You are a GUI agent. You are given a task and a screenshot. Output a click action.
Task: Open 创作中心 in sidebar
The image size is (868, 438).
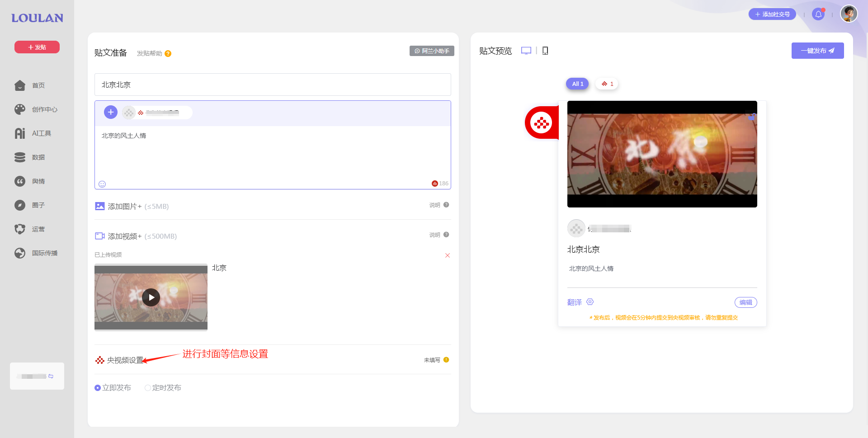coord(44,109)
